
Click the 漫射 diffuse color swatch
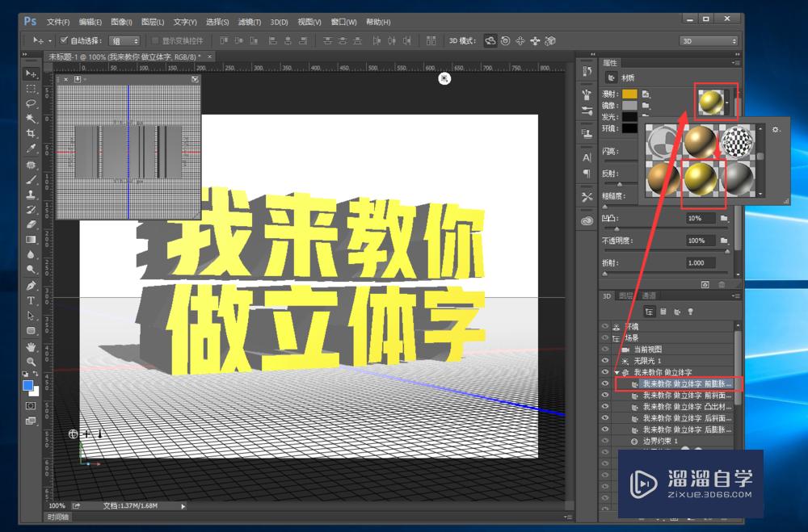click(x=629, y=94)
